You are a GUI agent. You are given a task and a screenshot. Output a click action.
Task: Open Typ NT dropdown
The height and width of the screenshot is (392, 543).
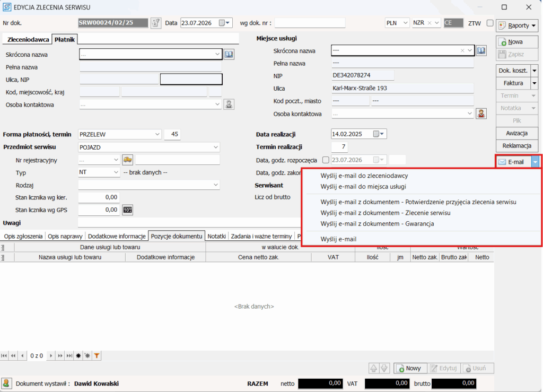tap(116, 172)
